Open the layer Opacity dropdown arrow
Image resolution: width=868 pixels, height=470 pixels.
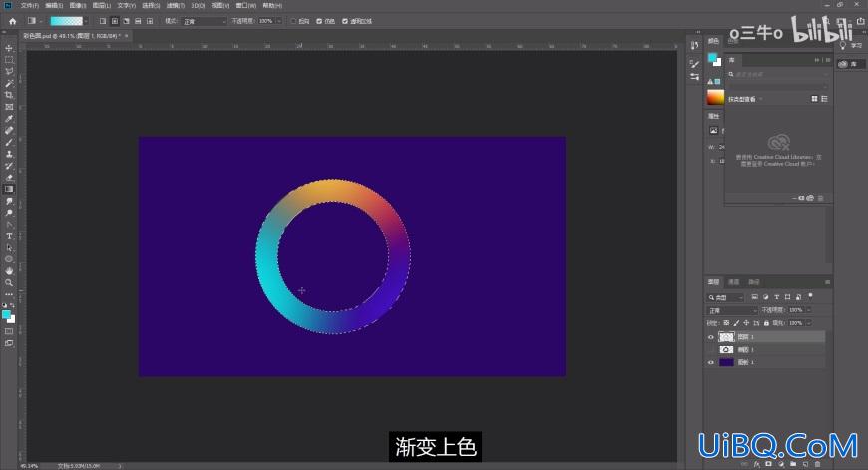(809, 310)
